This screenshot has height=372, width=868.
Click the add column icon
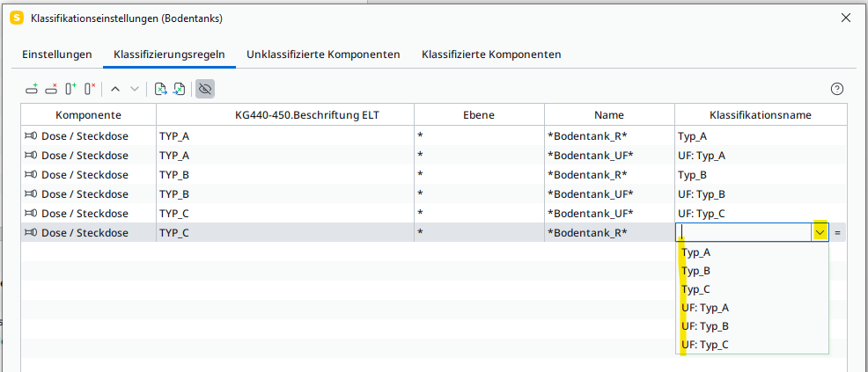click(70, 89)
